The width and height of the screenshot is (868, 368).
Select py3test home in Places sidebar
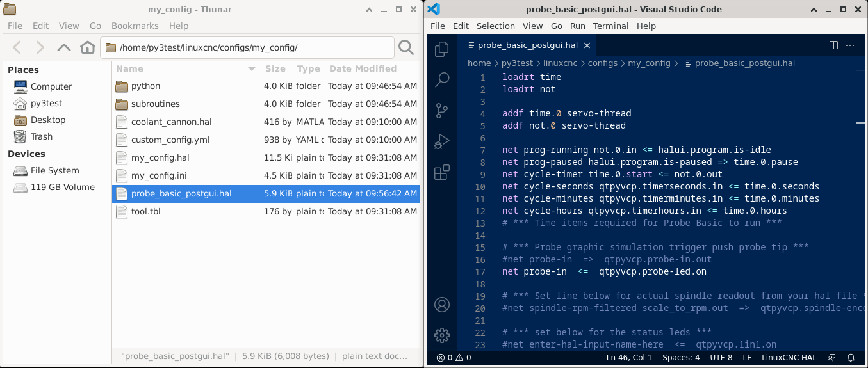pos(38,103)
